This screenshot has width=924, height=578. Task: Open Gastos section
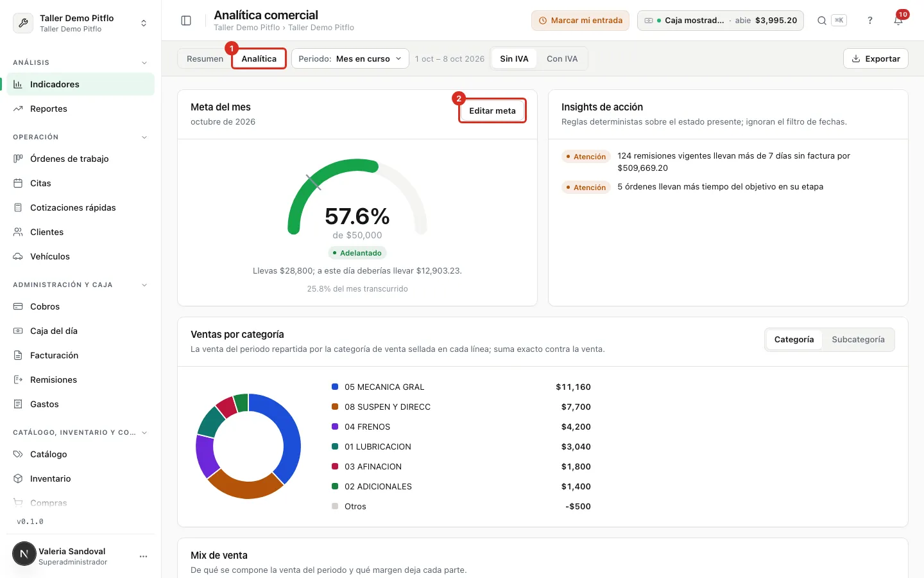pos(81,404)
